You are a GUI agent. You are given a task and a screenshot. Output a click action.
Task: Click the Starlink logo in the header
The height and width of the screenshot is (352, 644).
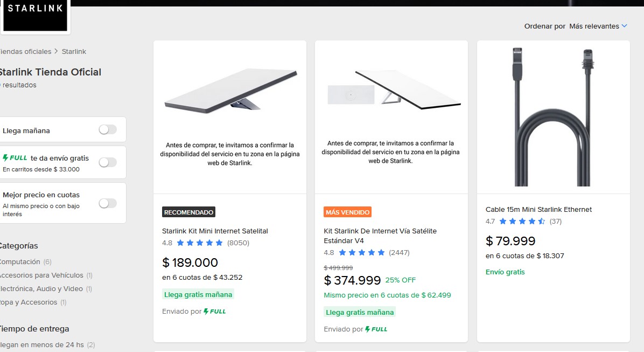click(x=36, y=16)
